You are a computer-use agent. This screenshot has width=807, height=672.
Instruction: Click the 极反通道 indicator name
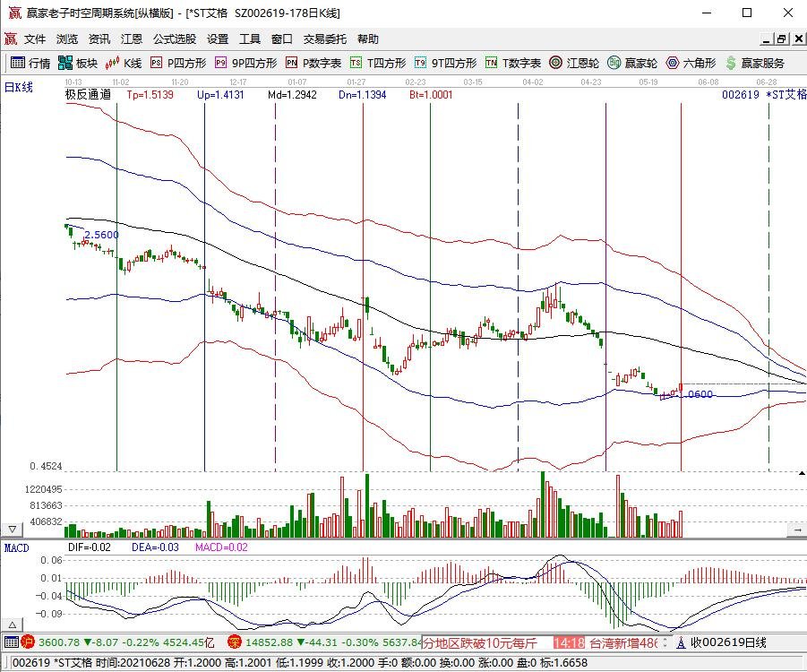tap(88, 94)
